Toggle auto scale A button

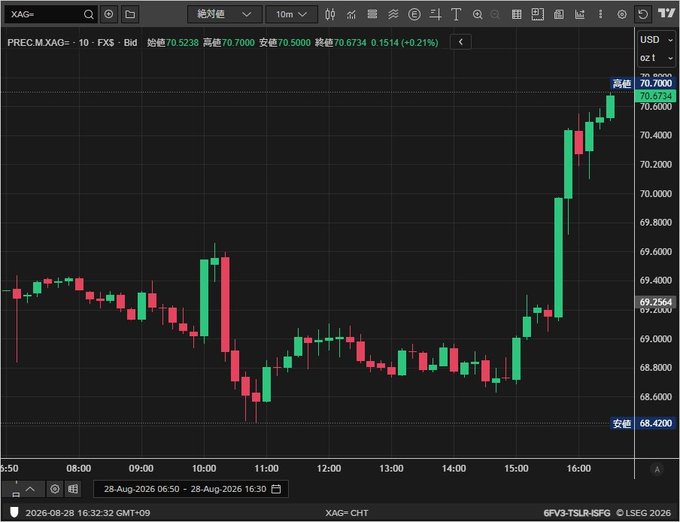tap(657, 469)
